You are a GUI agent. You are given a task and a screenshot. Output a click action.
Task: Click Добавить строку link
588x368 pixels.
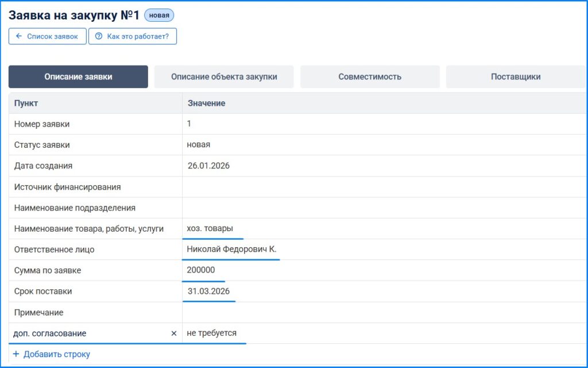coord(57,354)
